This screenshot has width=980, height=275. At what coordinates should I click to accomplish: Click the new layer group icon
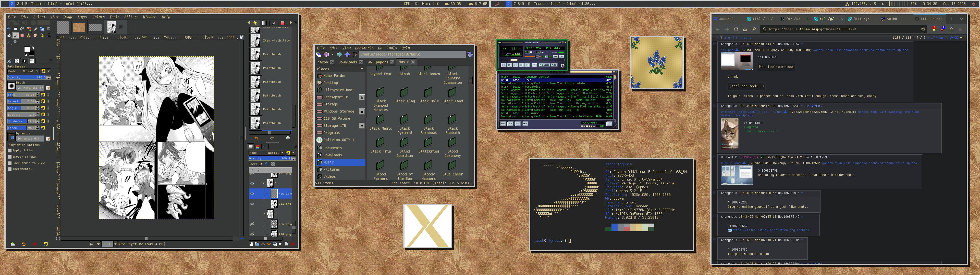tap(257, 244)
